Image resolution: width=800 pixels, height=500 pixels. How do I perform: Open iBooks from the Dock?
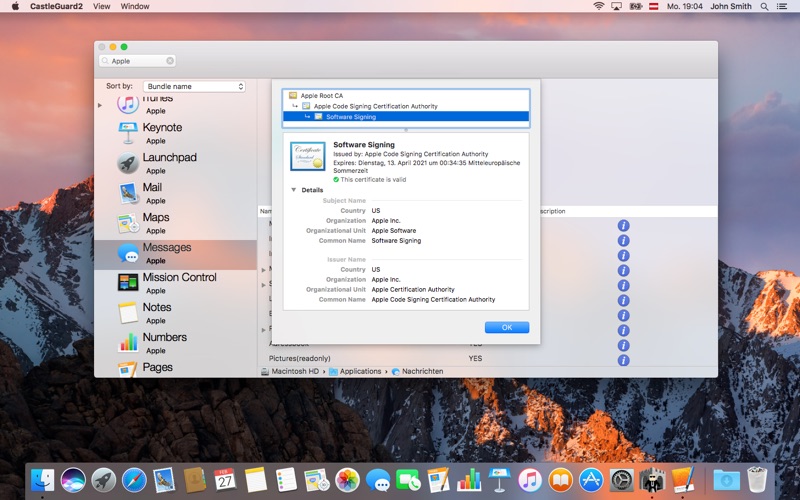[560, 480]
